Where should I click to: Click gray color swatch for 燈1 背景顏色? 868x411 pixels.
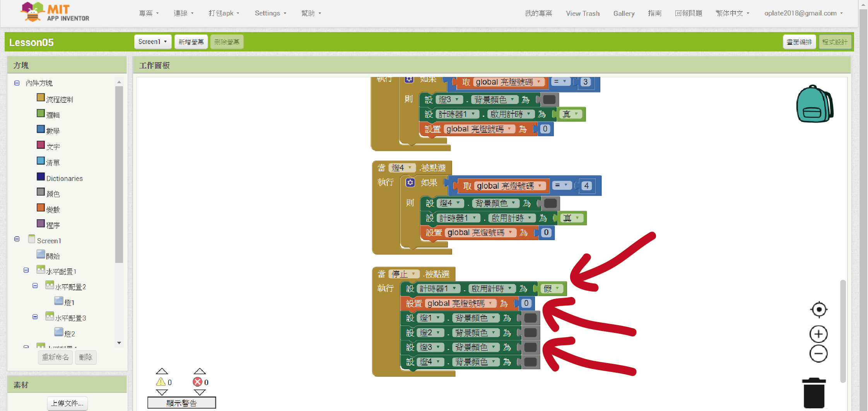point(530,318)
